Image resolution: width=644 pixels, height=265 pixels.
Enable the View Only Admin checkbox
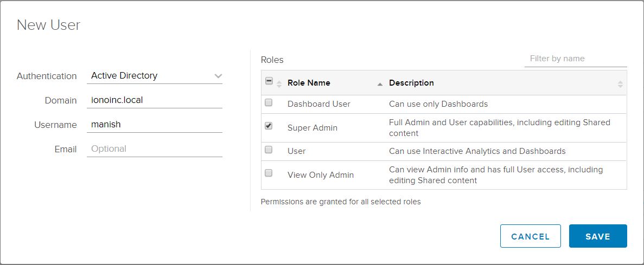[269, 173]
